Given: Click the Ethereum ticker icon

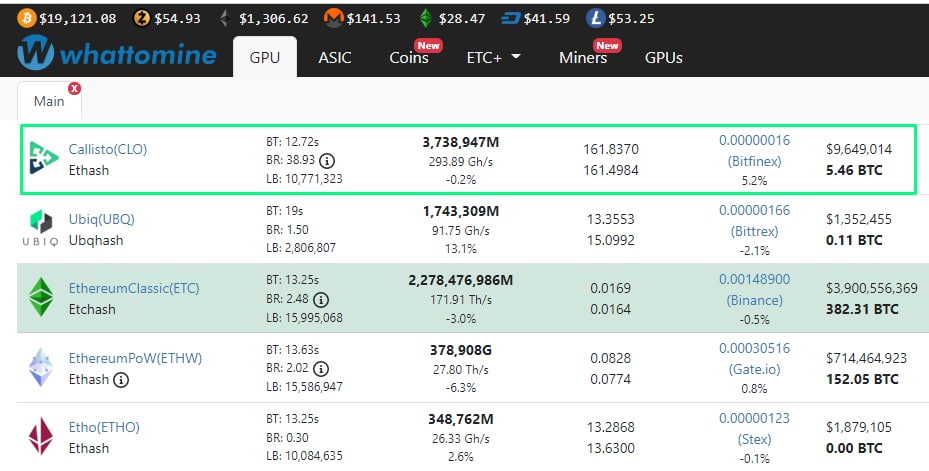Looking at the screenshot, I should pyautogui.click(x=225, y=18).
